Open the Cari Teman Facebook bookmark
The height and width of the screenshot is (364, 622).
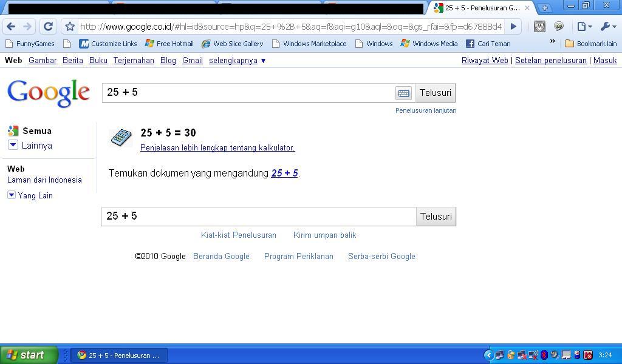[488, 44]
